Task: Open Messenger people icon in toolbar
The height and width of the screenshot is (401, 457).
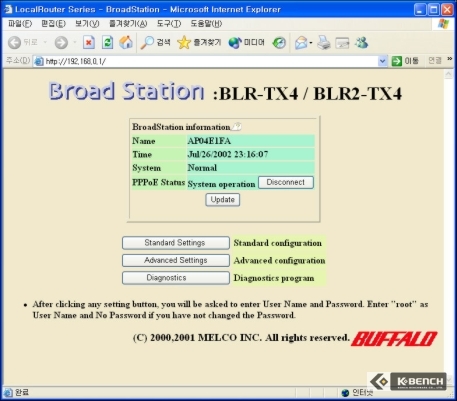Action: [x=361, y=42]
